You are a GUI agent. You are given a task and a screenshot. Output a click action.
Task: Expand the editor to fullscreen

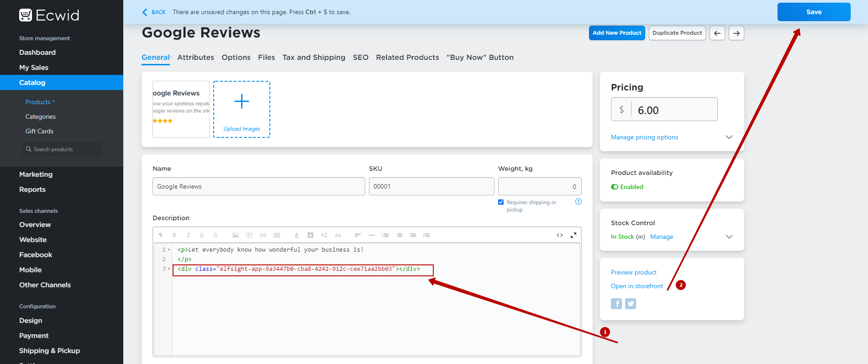[x=573, y=235]
